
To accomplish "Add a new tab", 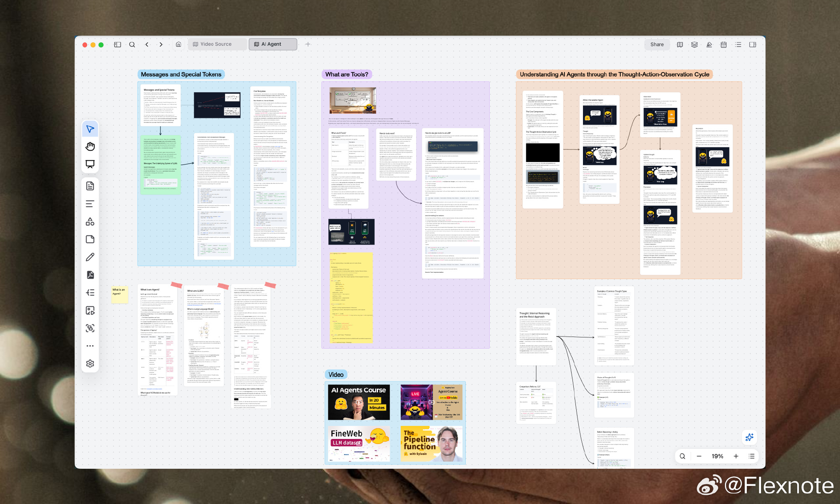I will tap(308, 44).
